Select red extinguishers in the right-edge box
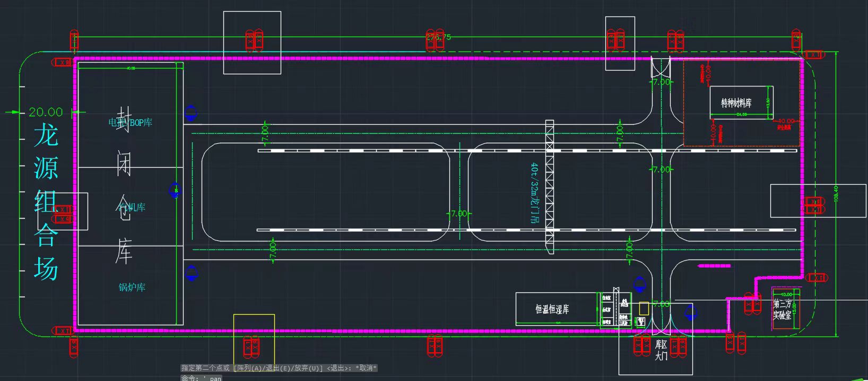 click(813, 205)
